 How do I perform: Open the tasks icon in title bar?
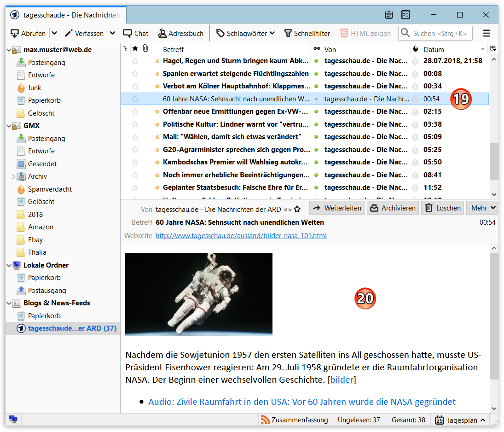coord(406,15)
